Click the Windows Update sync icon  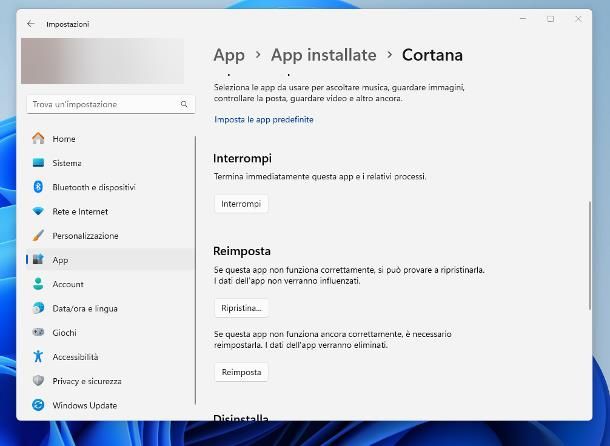tap(38, 405)
